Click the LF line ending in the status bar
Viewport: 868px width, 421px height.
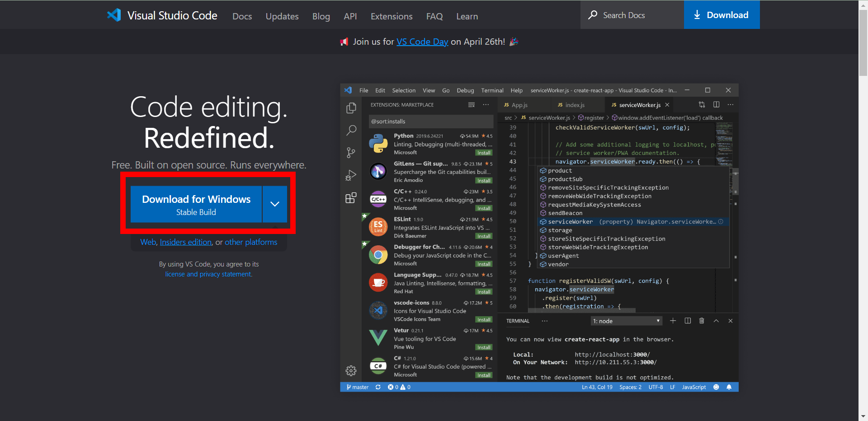pyautogui.click(x=673, y=387)
